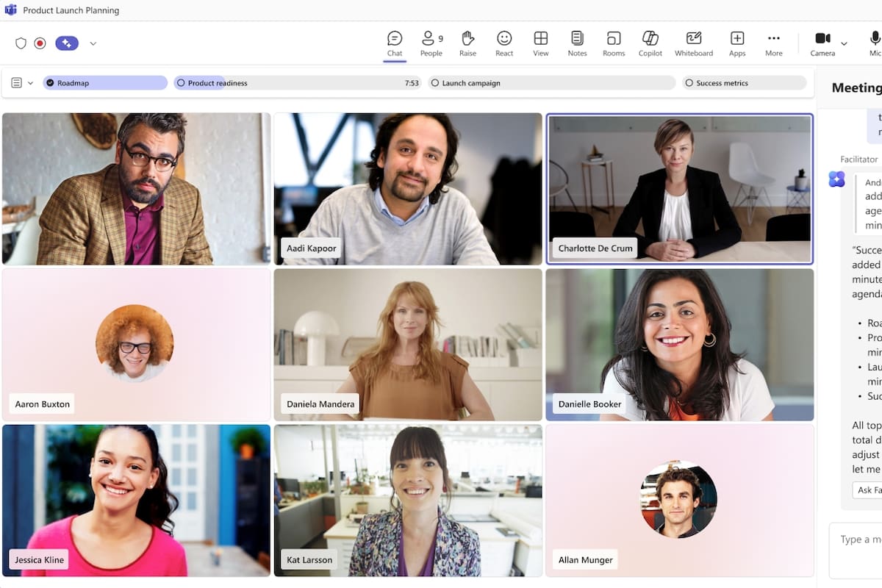Toggle the recording indicator button
Screen dimensions: 882x588
click(x=40, y=43)
